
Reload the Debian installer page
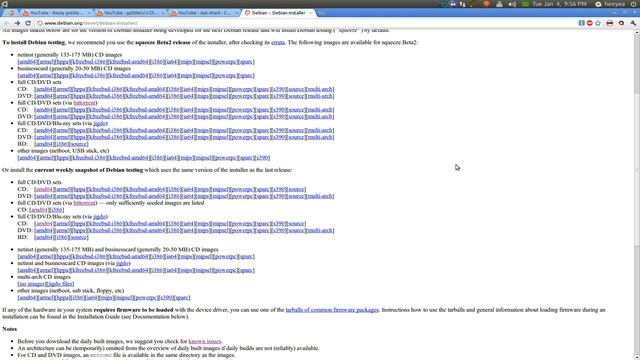click(x=28, y=23)
